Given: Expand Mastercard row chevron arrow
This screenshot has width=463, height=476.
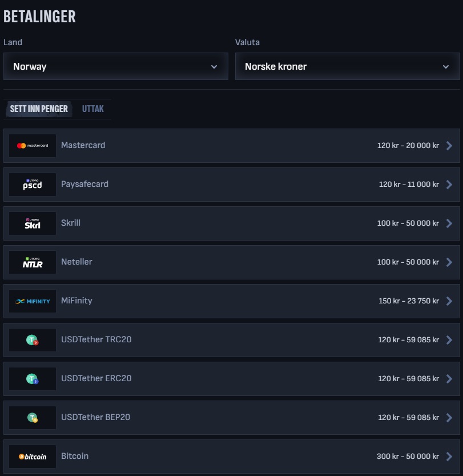Looking at the screenshot, I should [x=449, y=146].
